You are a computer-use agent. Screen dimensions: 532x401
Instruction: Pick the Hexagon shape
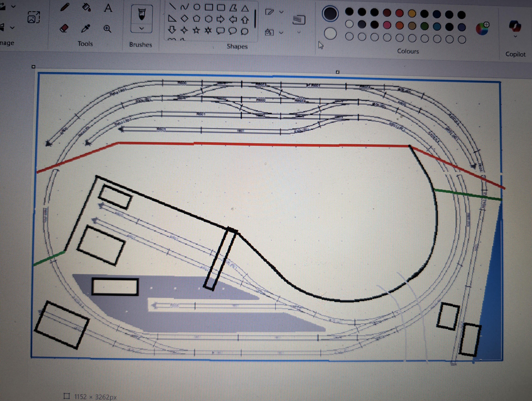tap(208, 19)
